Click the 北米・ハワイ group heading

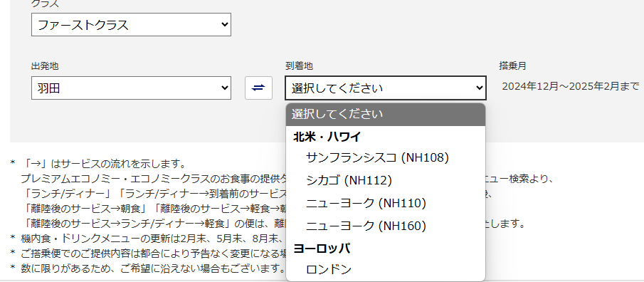(x=327, y=137)
